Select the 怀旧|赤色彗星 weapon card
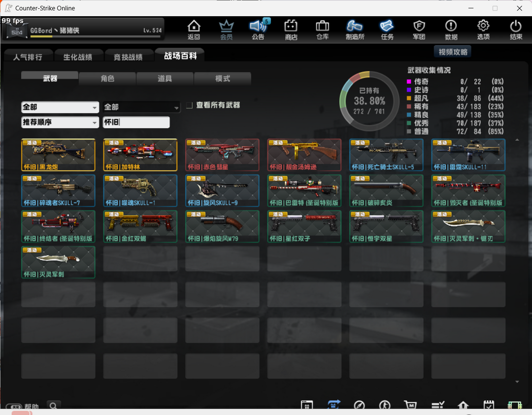Viewport: 532px width, 415px height. click(x=222, y=155)
